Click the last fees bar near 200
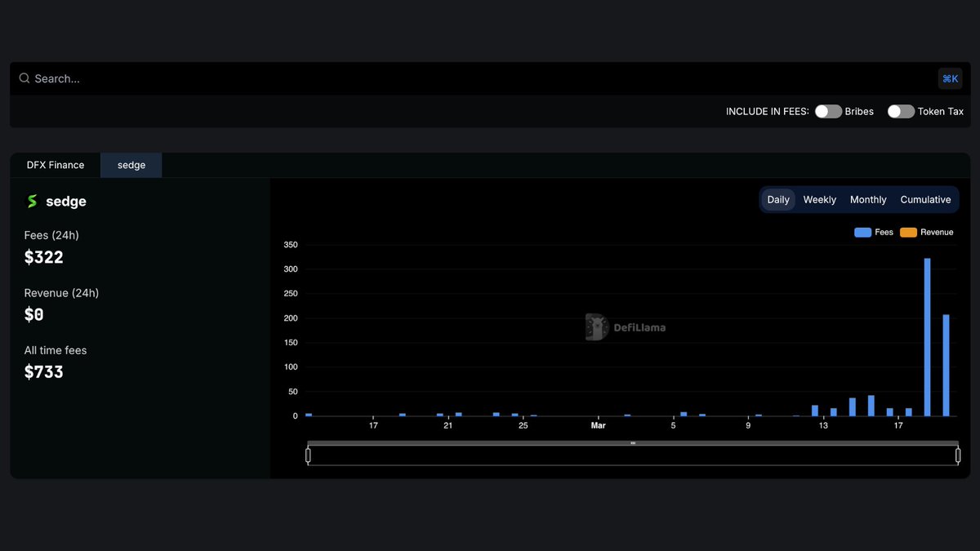The image size is (980, 551). [x=946, y=366]
